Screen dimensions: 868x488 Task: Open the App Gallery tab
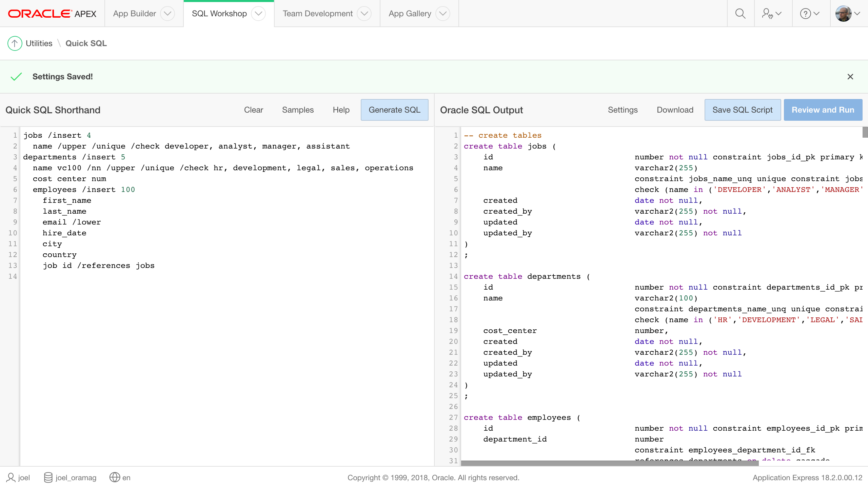pyautogui.click(x=410, y=14)
